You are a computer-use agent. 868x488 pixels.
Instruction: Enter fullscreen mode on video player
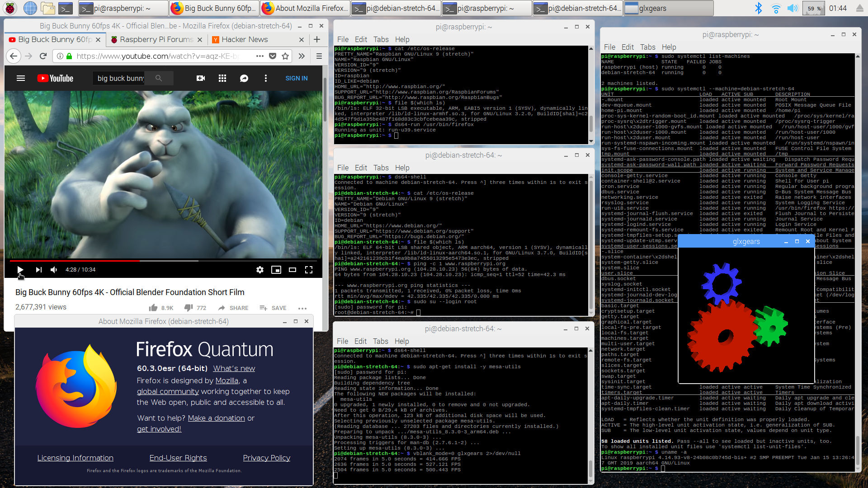(x=309, y=270)
